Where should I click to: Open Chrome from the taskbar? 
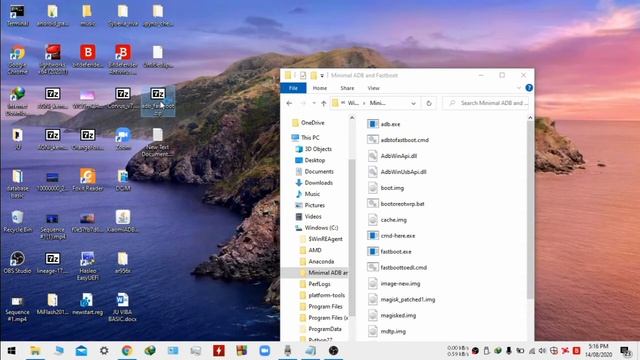(127, 351)
